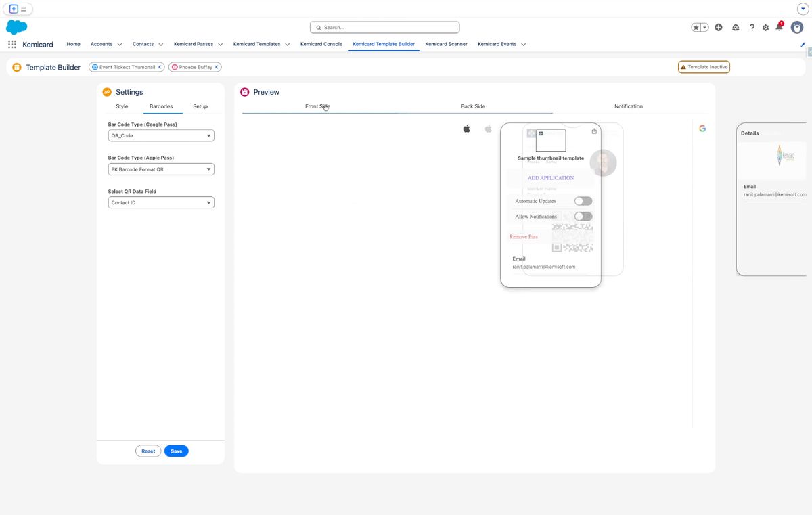The image size is (812, 515).
Task: Focus the global Search field
Action: [384, 27]
